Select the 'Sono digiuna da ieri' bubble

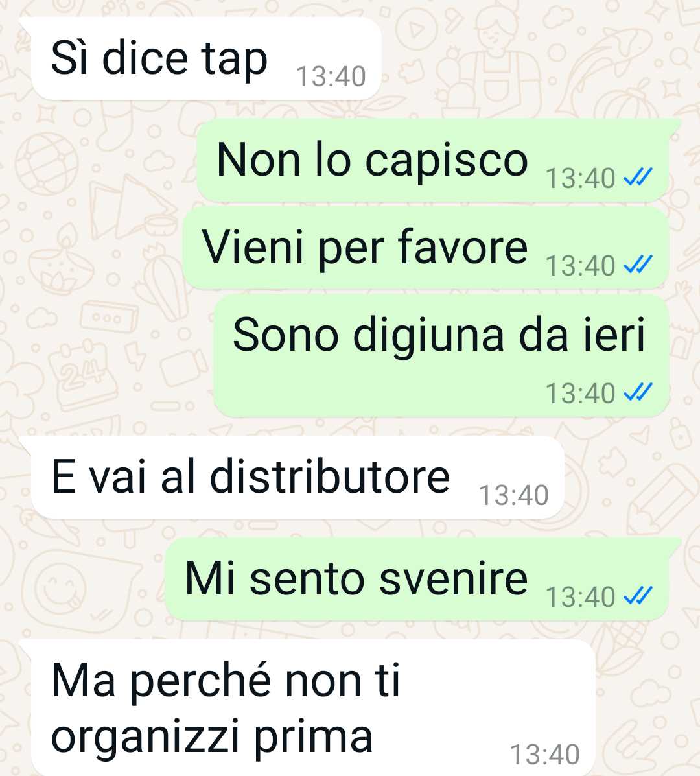[441, 356]
